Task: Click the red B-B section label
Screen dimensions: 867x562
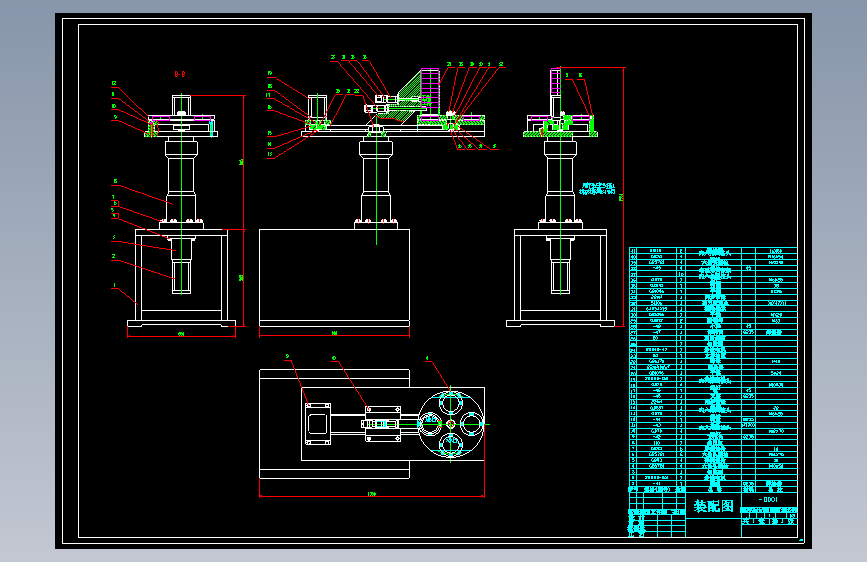Action: click(x=180, y=74)
